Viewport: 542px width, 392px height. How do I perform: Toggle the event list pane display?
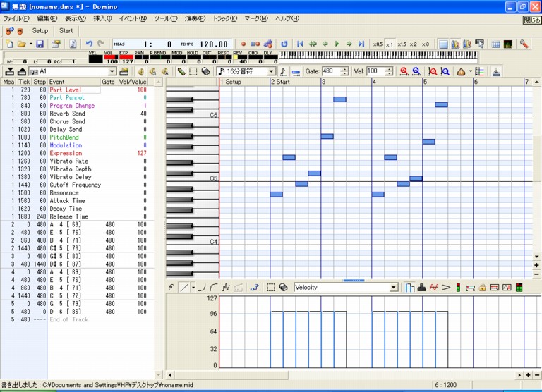(443, 44)
